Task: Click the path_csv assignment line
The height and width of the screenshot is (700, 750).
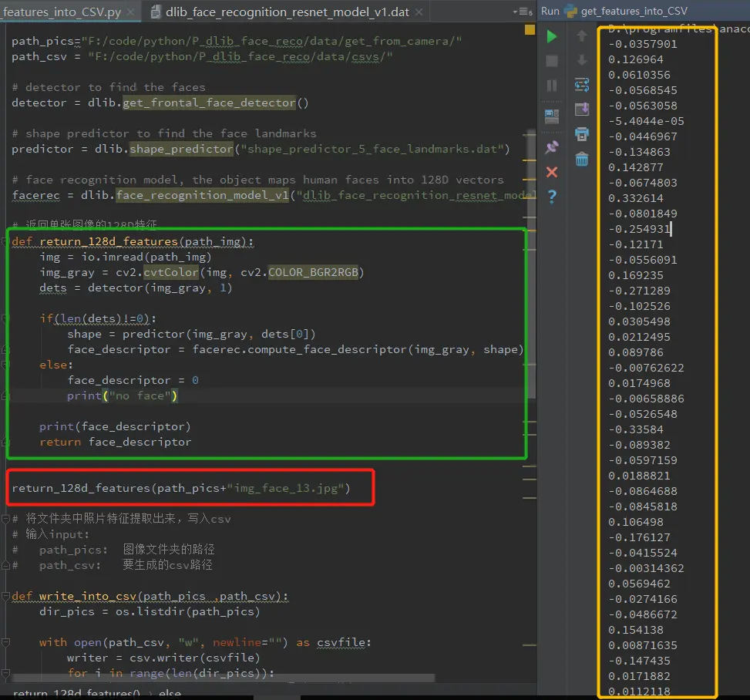Action: click(202, 56)
